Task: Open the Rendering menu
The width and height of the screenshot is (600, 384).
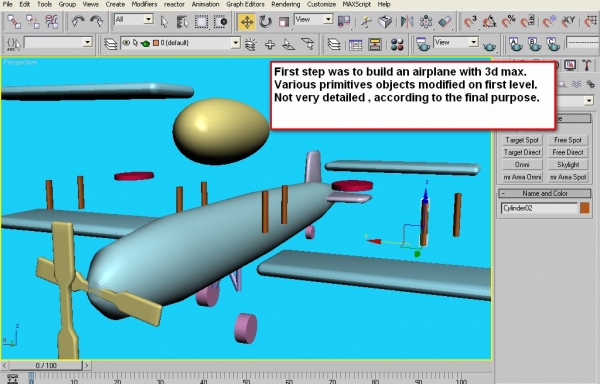Action: click(285, 4)
